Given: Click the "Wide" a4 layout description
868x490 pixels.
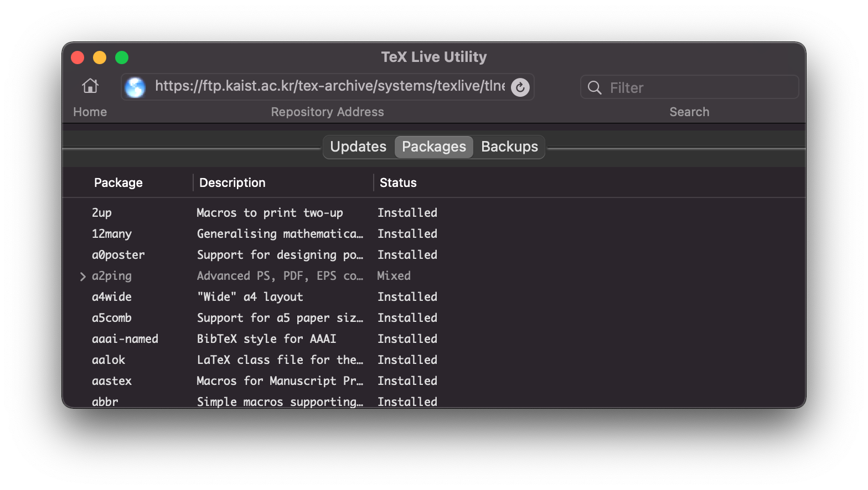Looking at the screenshot, I should 250,297.
